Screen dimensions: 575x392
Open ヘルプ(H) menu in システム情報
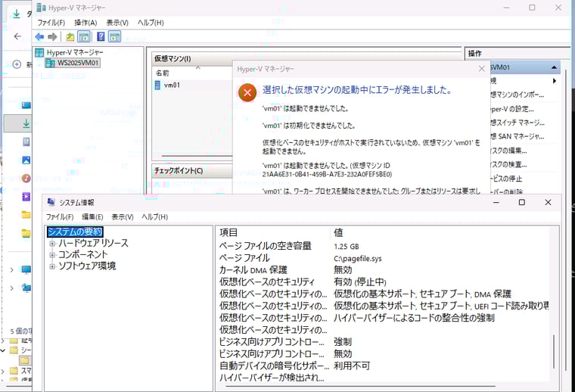(155, 217)
